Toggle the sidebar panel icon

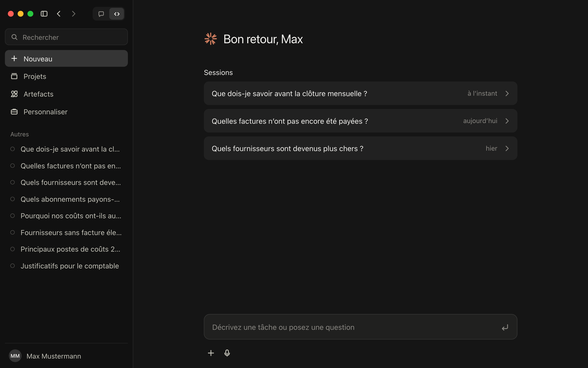[44, 14]
